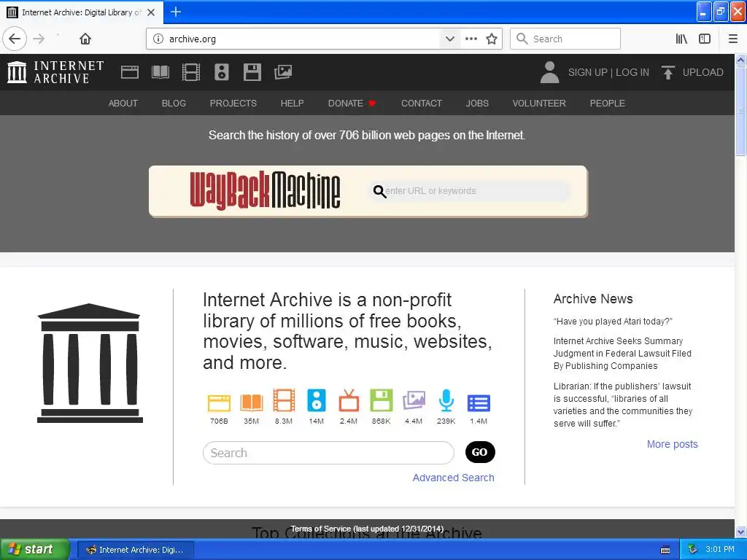Open the PEOPLE menu item
Screen dimensions: 747x560
[608, 104]
